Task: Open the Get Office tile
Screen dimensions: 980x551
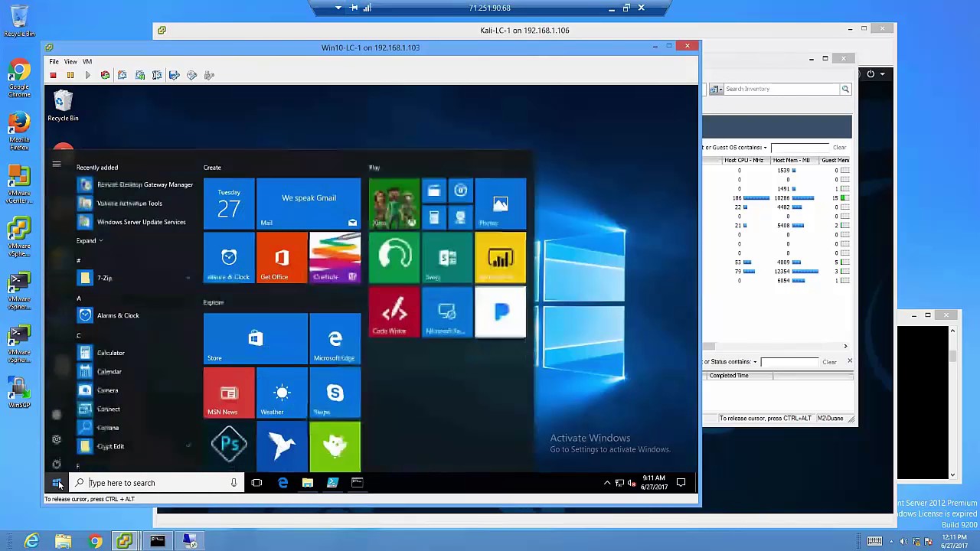Action: [x=282, y=257]
